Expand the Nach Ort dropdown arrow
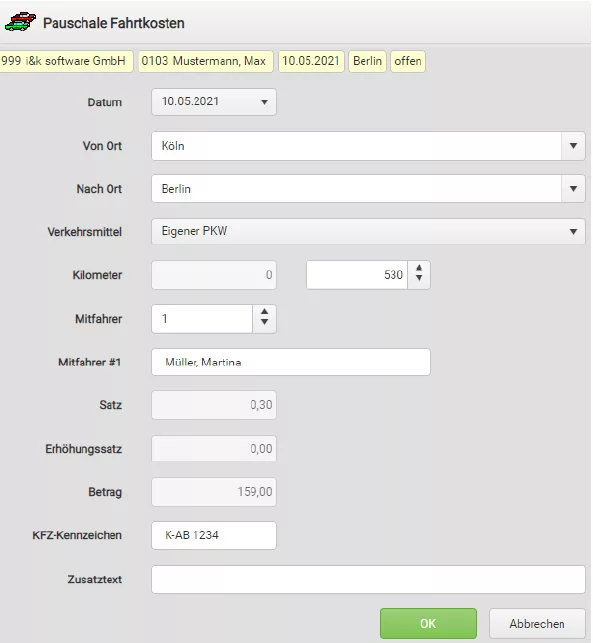 (x=573, y=189)
